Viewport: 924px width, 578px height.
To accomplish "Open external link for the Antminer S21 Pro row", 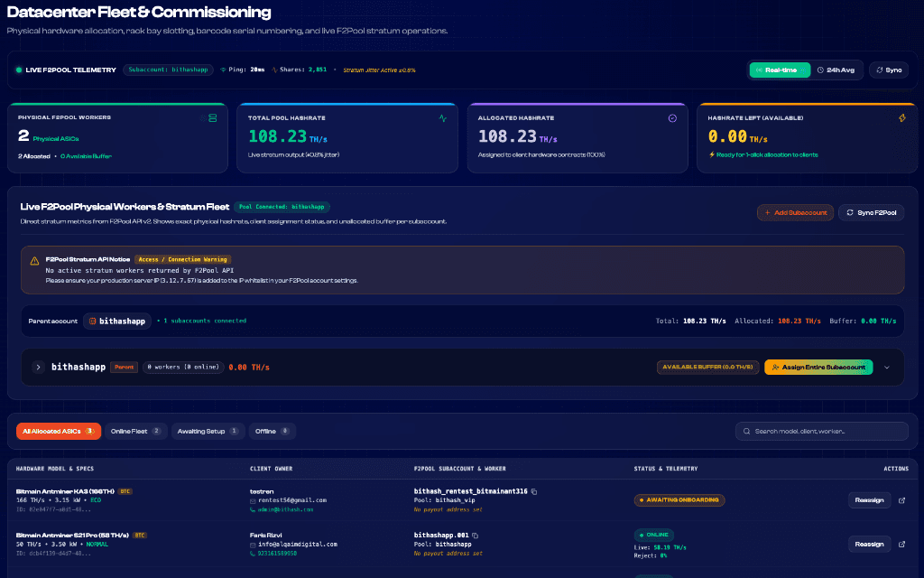I will [x=901, y=545].
